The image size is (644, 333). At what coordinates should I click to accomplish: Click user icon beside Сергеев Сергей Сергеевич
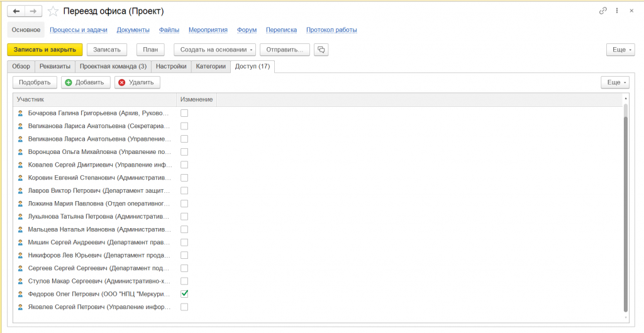[x=20, y=268]
